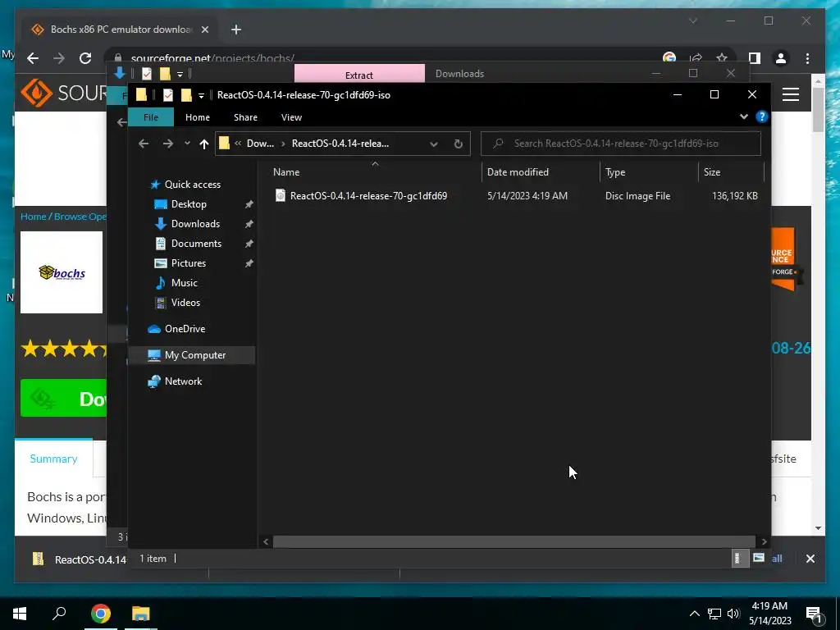Show hidden tray icons chevron

click(694, 614)
